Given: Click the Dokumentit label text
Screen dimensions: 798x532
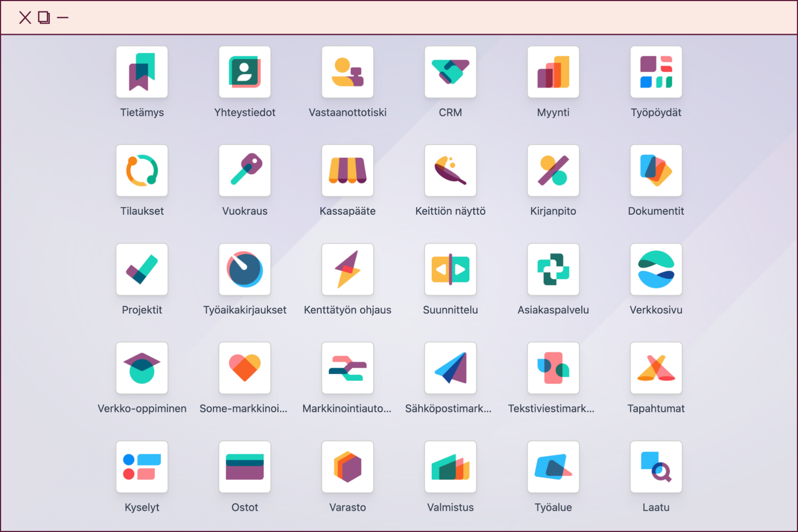Looking at the screenshot, I should 656,211.
